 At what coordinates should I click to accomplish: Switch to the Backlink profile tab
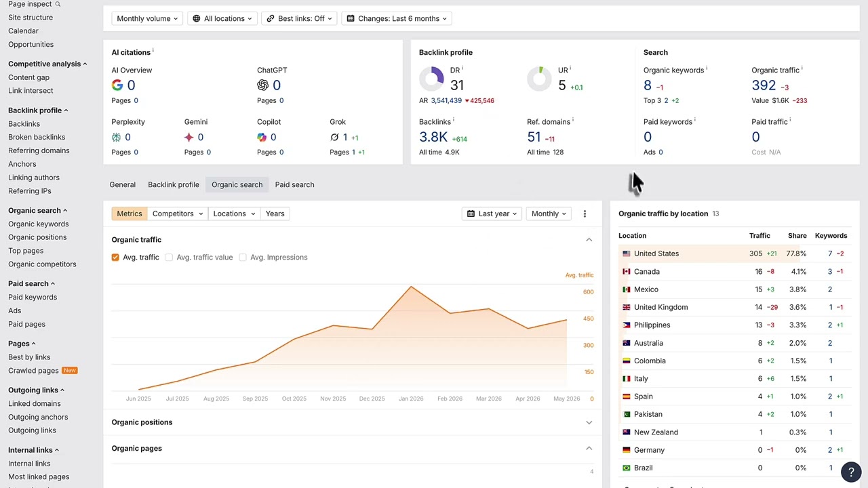coord(174,184)
